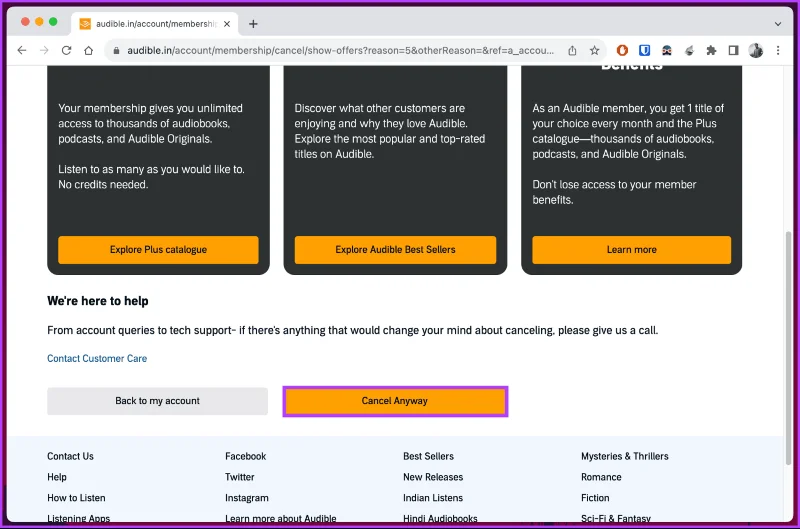Viewport: 800px width, 529px height.
Task: Open the browser home page
Action: pos(89,50)
